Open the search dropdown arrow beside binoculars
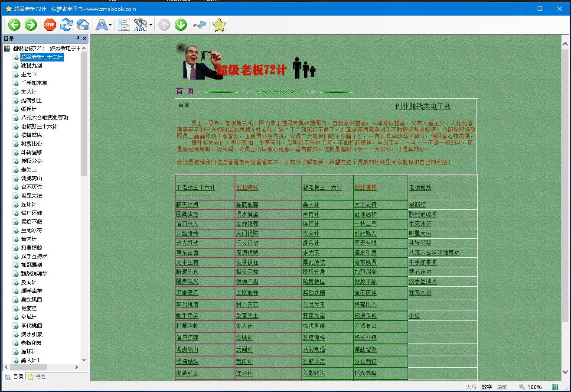This screenshot has width=571, height=392. pyautogui.click(x=150, y=25)
